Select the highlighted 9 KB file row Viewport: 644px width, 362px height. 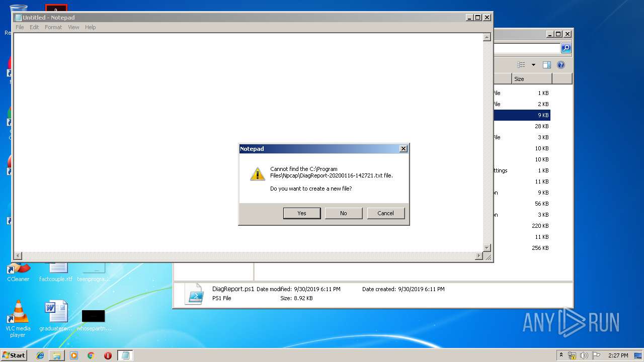[x=522, y=115]
